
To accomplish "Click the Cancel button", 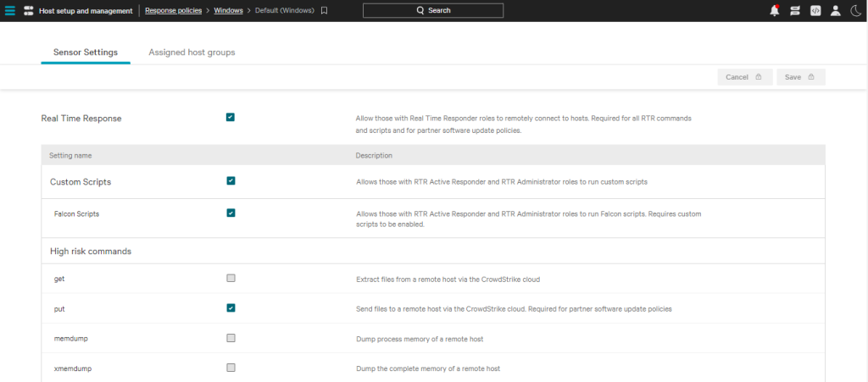I will pyautogui.click(x=745, y=77).
